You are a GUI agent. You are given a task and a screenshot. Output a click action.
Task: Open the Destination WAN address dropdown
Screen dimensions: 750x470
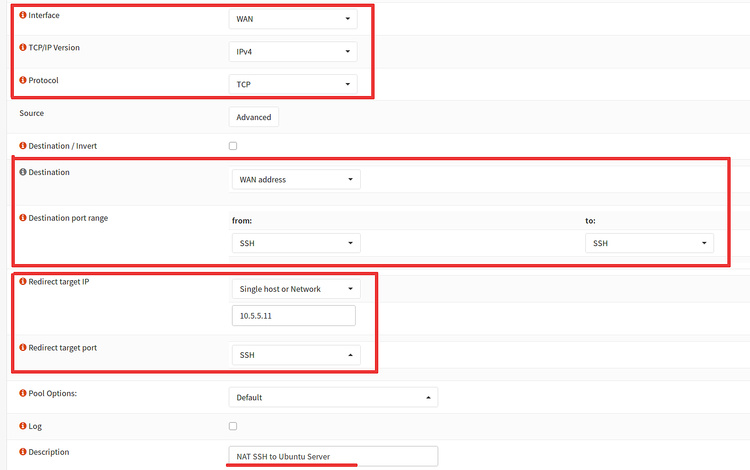[x=295, y=180]
